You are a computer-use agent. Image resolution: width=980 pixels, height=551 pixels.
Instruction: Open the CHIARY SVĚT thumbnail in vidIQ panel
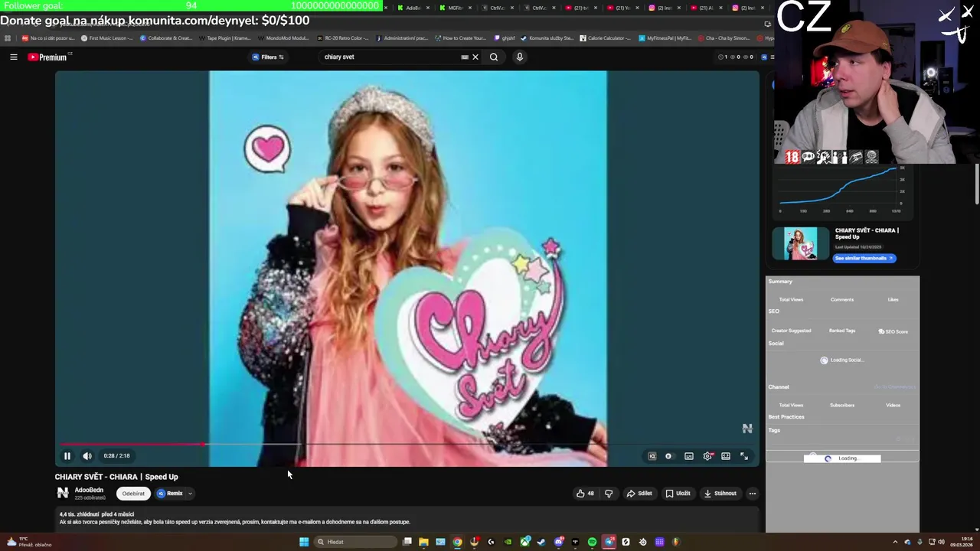tap(800, 244)
